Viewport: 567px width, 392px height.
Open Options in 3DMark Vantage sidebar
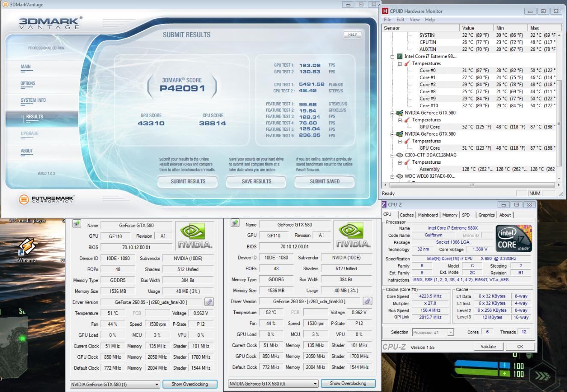point(28,84)
